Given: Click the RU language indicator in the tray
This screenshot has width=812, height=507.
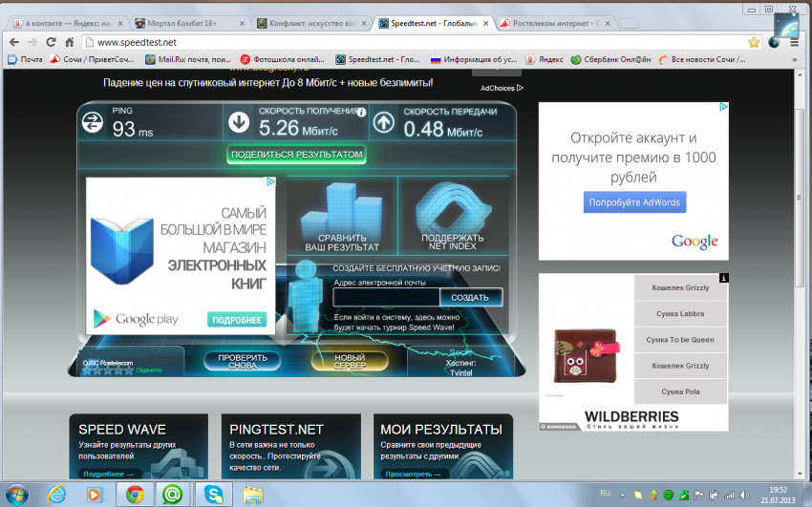Looking at the screenshot, I should tap(605, 492).
